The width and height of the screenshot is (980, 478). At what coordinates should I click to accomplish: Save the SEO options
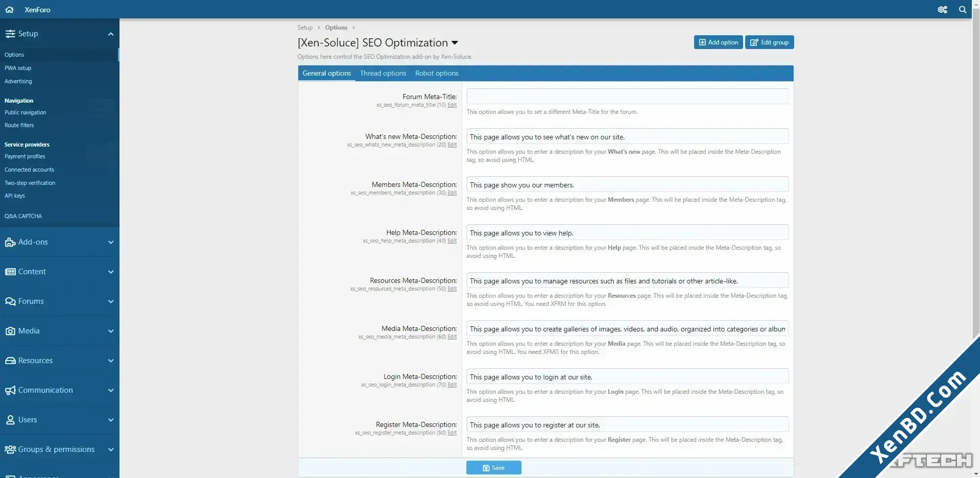click(494, 468)
